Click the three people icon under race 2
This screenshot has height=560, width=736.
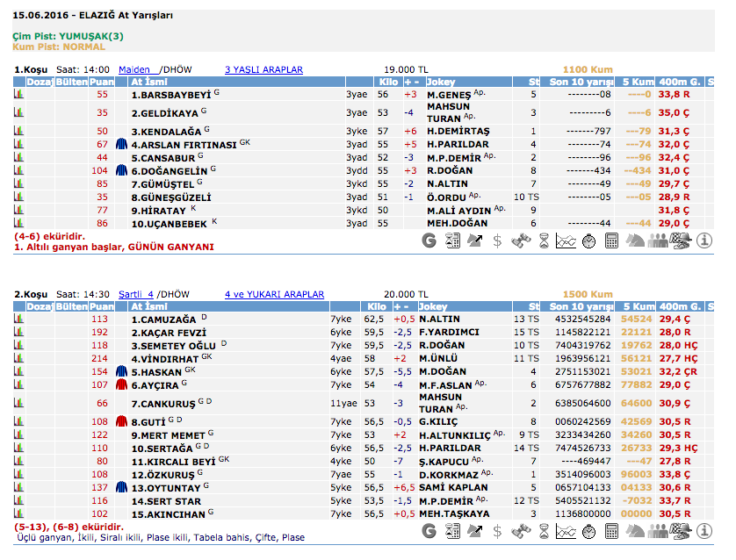pyautogui.click(x=657, y=530)
